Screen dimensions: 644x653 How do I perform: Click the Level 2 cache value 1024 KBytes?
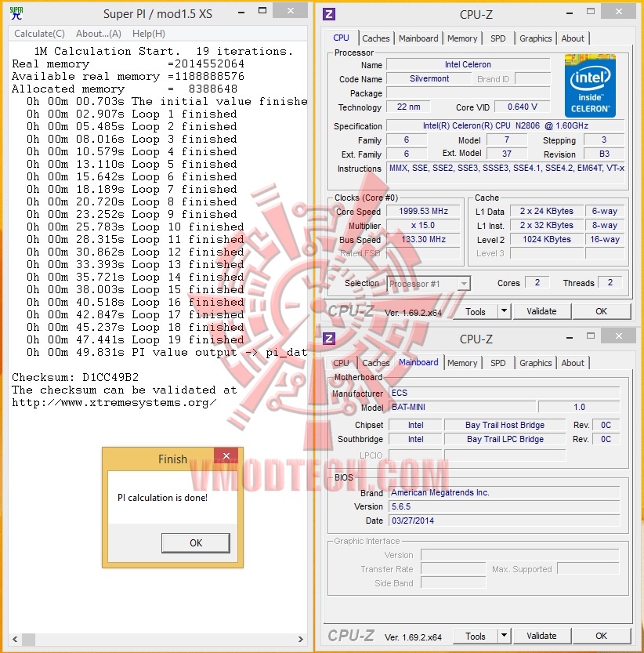coord(547,239)
